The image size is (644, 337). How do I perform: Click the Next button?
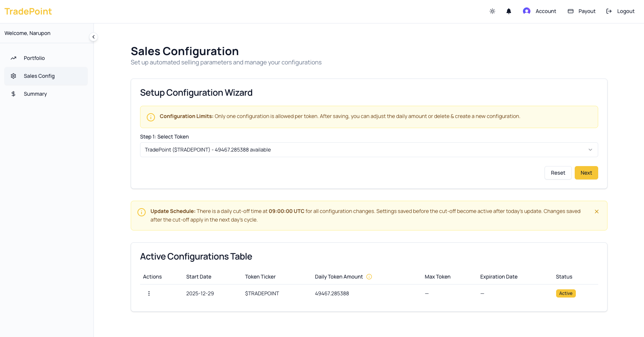[586, 172]
